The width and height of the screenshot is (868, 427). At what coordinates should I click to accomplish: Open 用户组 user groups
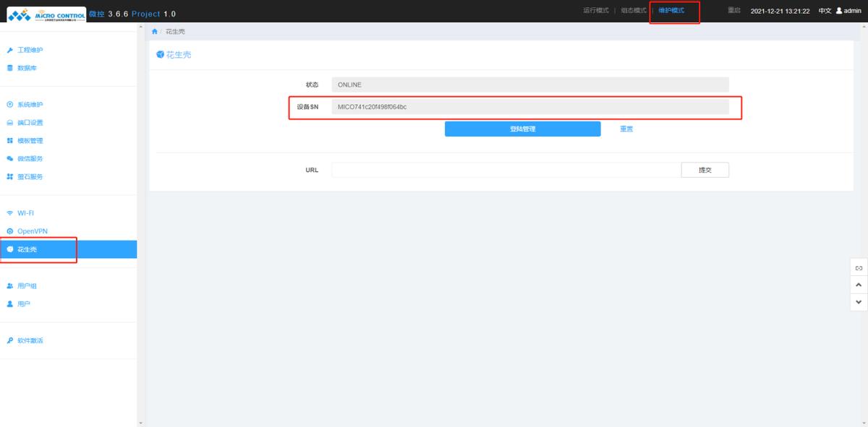click(x=27, y=286)
